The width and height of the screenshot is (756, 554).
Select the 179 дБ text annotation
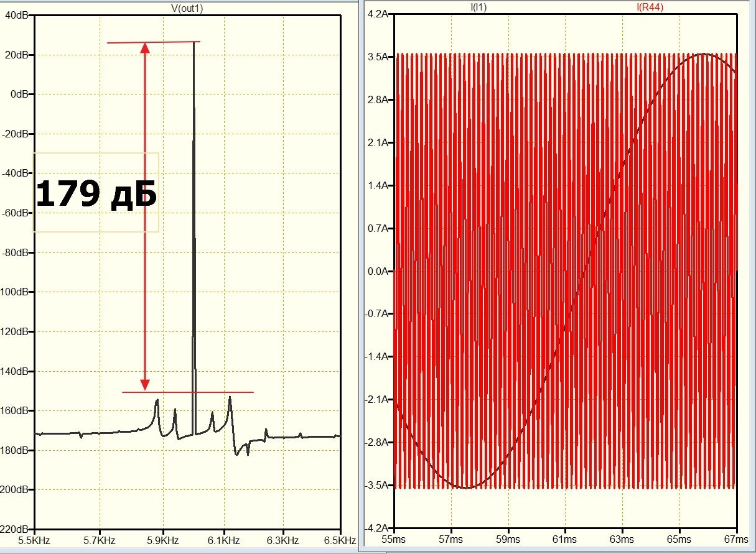tap(96, 193)
